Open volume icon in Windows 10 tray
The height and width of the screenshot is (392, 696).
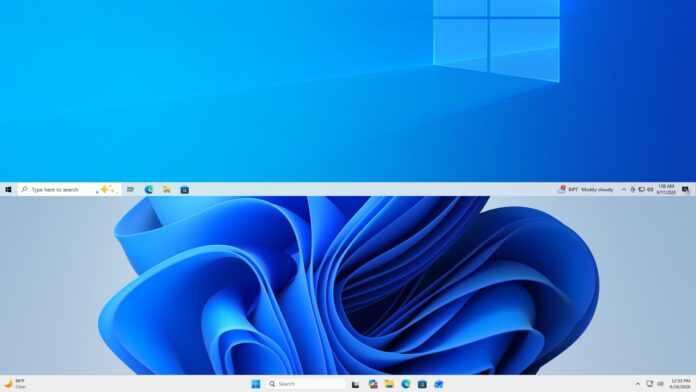(x=650, y=190)
